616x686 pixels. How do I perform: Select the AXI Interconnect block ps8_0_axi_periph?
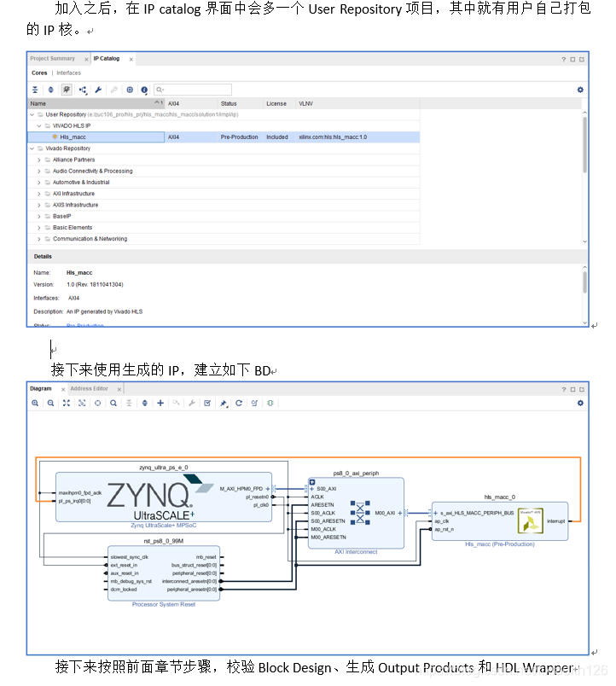pyautogui.click(x=356, y=513)
